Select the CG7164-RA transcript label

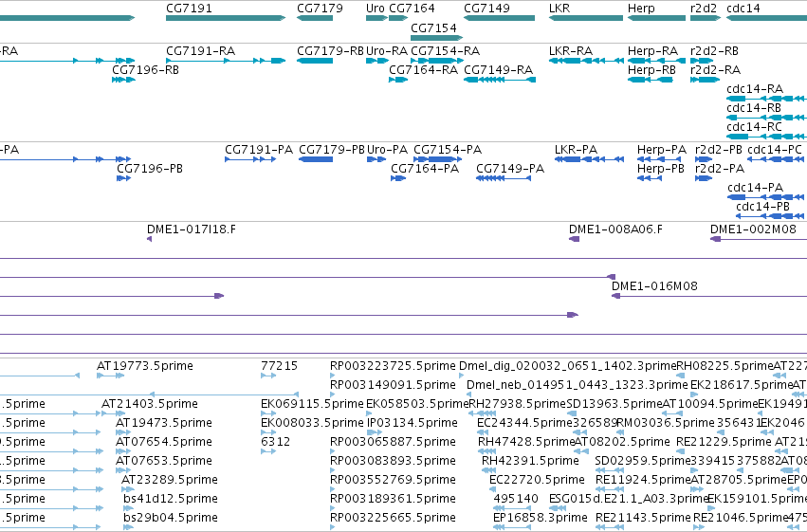tap(424, 70)
